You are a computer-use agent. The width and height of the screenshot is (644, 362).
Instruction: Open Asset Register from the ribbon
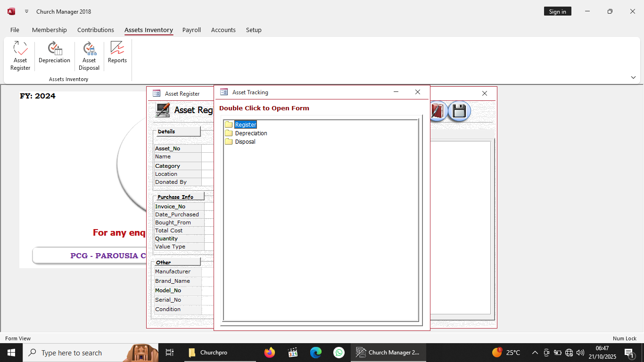pyautogui.click(x=20, y=56)
